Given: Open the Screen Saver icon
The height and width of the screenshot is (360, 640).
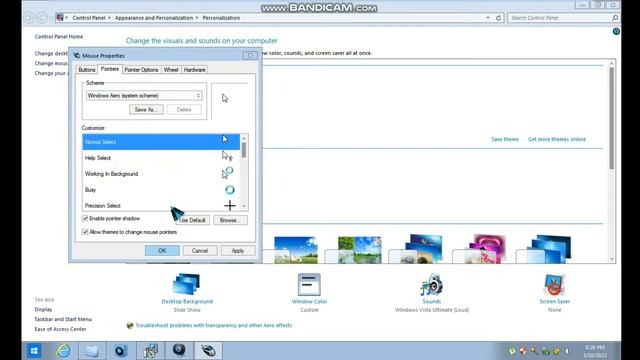Looking at the screenshot, I should 554,284.
